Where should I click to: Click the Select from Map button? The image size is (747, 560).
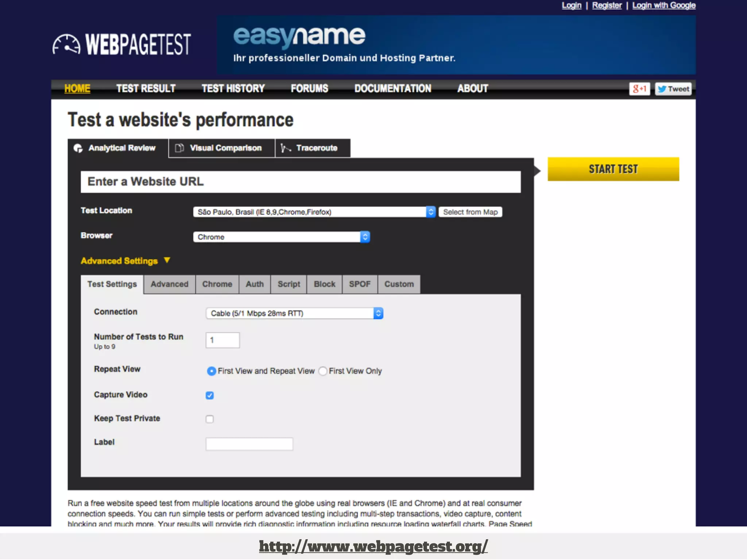(470, 212)
